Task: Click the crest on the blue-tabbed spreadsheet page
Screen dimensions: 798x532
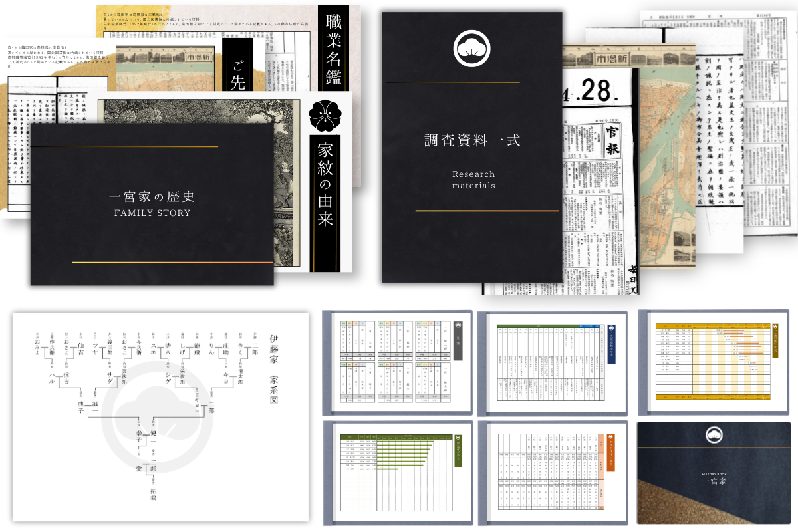Action: coord(611,327)
